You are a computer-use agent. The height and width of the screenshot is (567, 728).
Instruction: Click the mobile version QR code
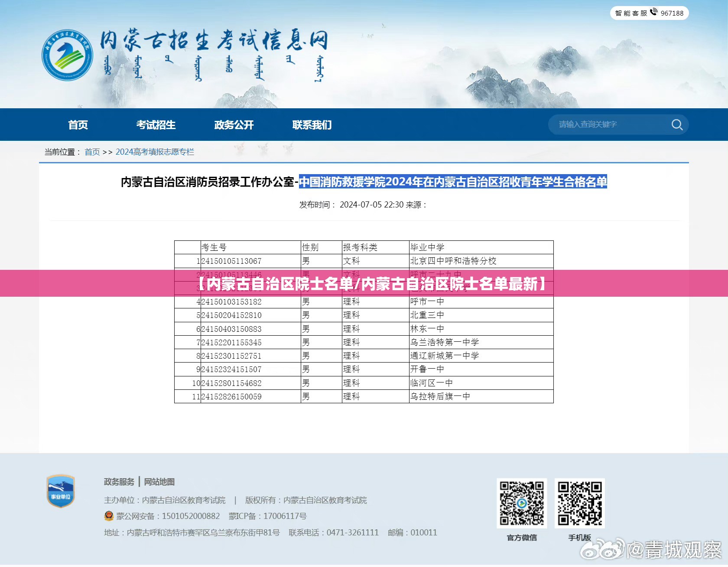coord(580,503)
